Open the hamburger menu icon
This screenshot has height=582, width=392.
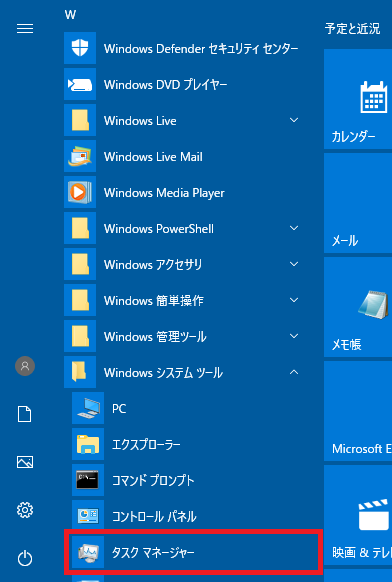point(25,29)
